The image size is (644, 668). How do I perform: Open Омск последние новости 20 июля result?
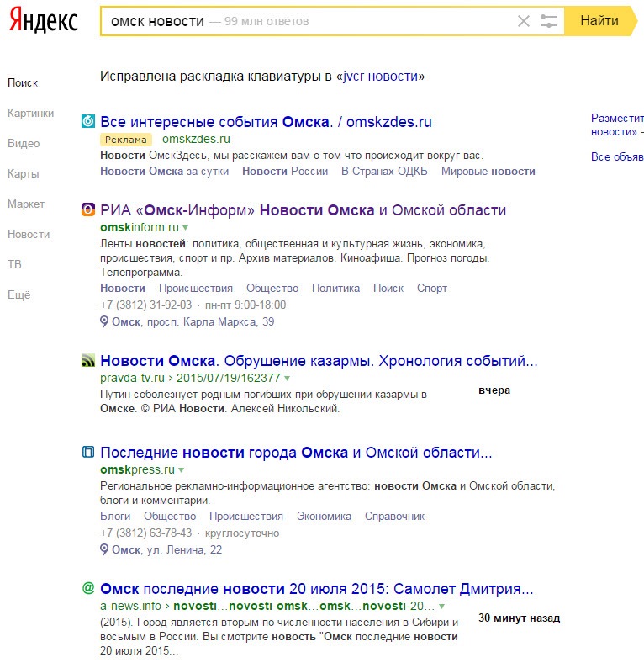(x=317, y=589)
